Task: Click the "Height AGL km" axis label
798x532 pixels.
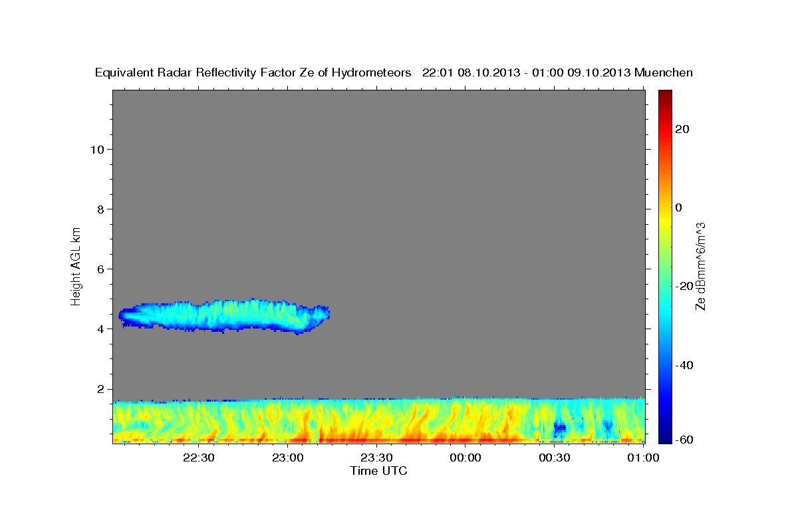Action: click(76, 265)
